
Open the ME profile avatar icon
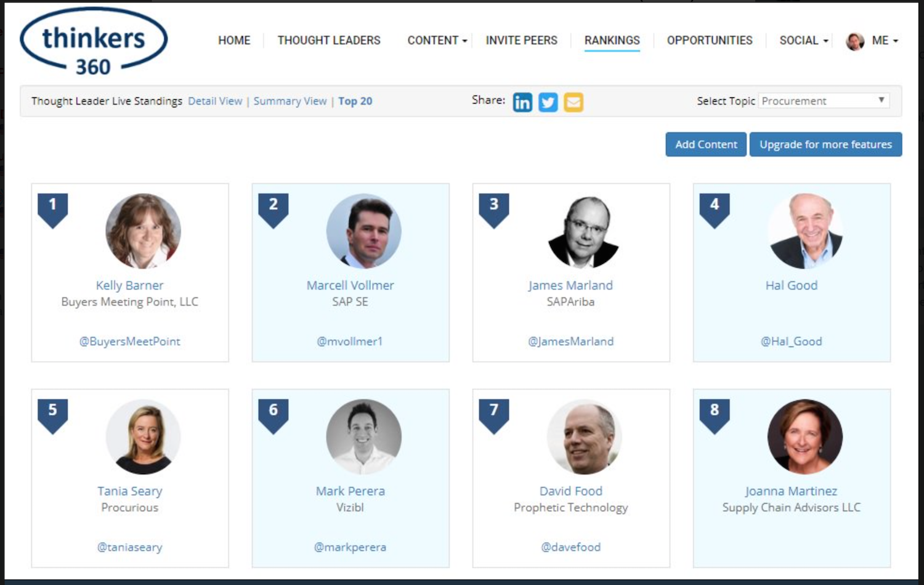click(855, 41)
